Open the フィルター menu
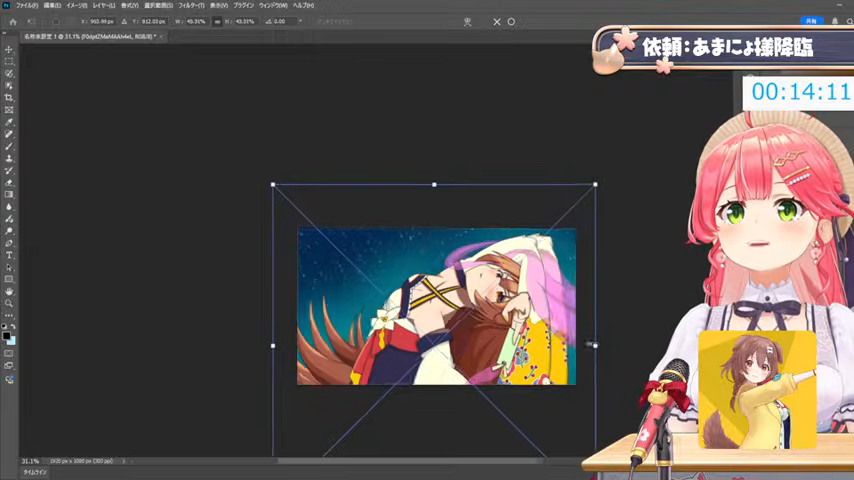Viewport: 854px width, 480px height. click(x=191, y=5)
